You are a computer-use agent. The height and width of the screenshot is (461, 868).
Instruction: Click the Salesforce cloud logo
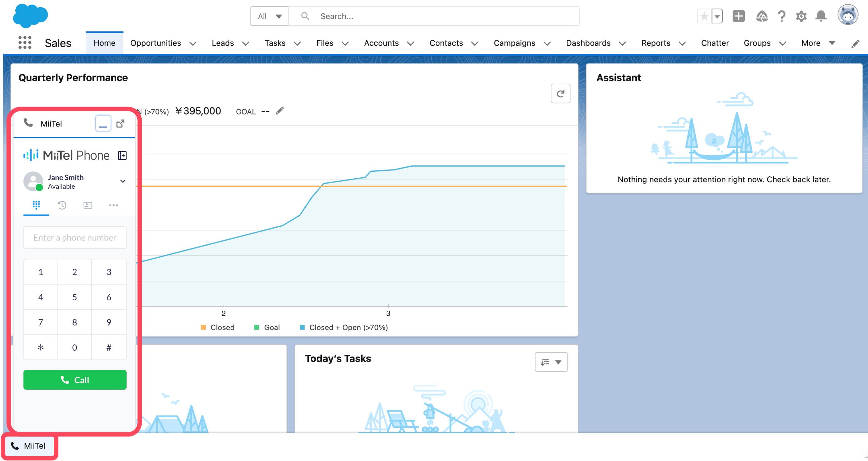[x=30, y=15]
